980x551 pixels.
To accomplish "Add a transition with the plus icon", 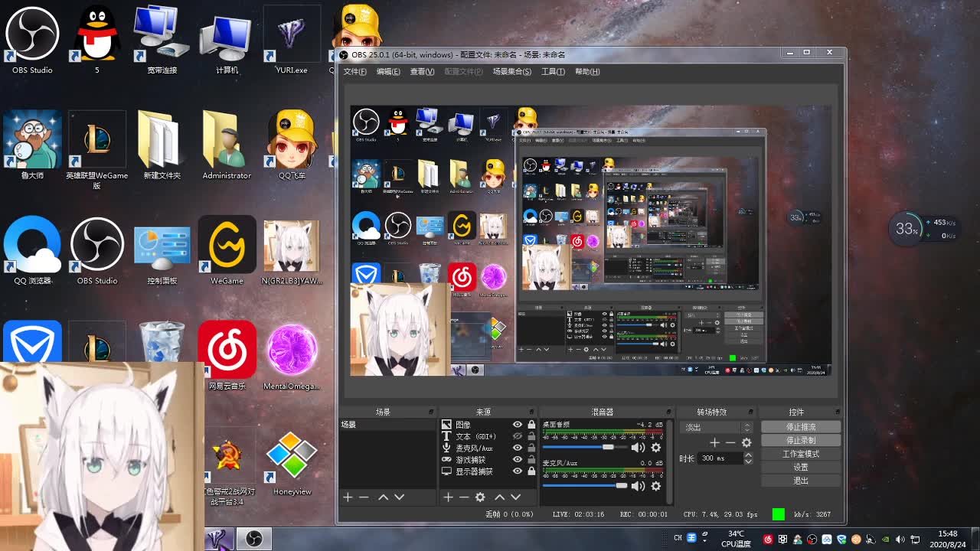I will click(714, 442).
